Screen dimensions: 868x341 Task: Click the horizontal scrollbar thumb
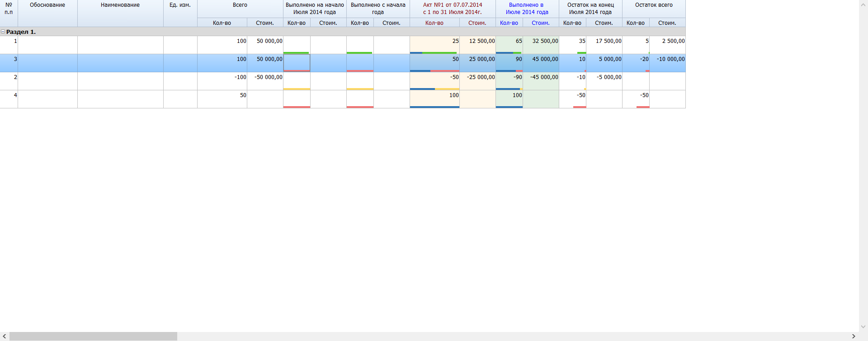[x=93, y=336]
